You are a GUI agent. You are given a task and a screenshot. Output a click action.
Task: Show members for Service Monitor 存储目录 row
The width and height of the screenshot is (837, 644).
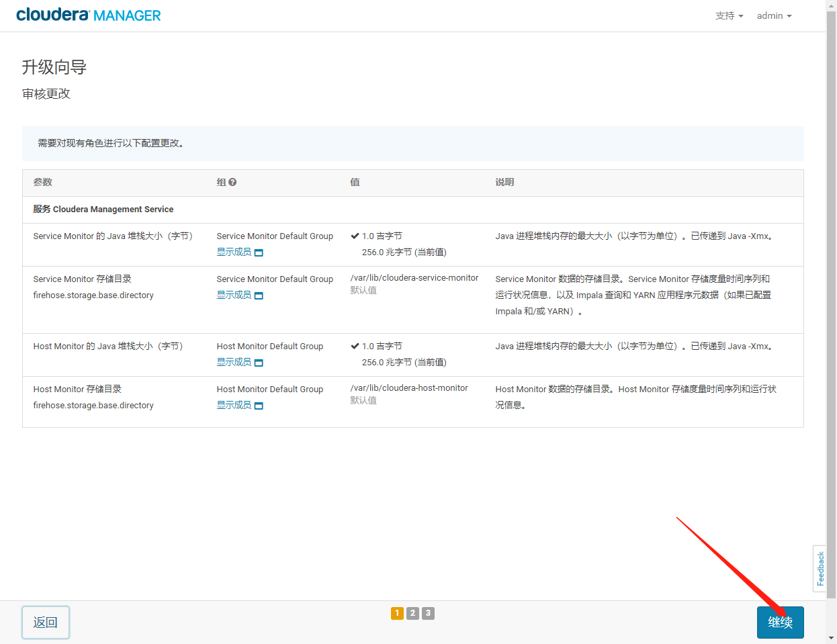[x=234, y=295]
